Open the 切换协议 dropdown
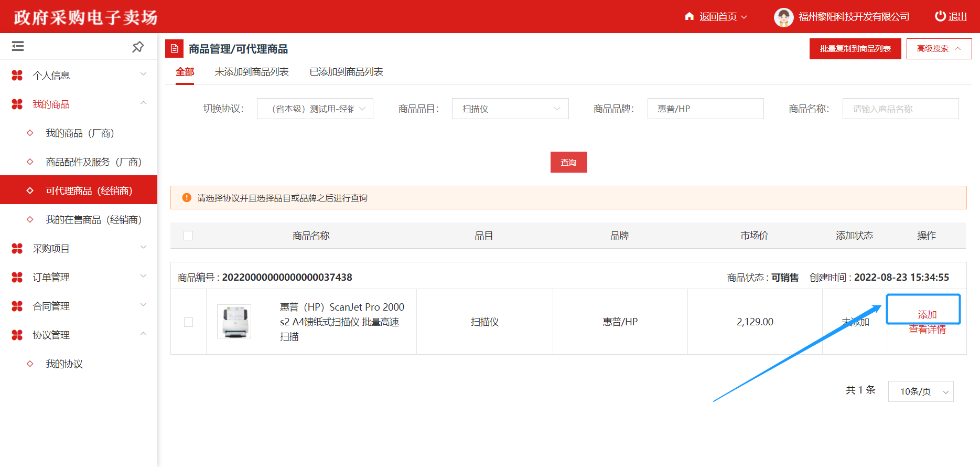 (315, 109)
